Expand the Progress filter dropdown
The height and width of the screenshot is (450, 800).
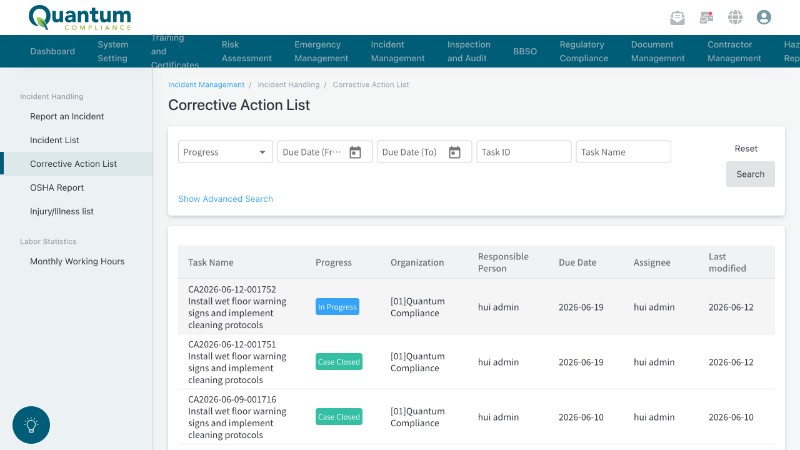tap(225, 152)
